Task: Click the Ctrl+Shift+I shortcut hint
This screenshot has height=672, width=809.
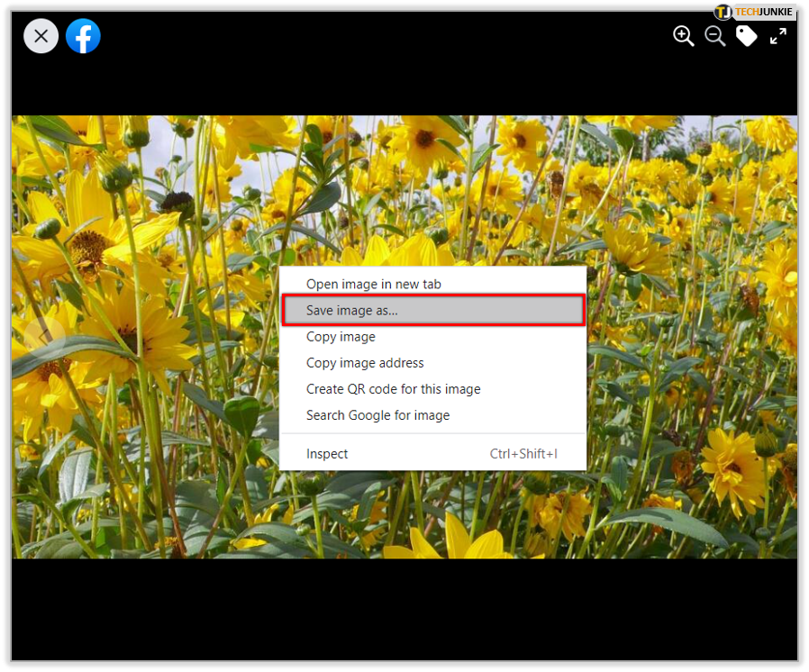Action: 523,454
